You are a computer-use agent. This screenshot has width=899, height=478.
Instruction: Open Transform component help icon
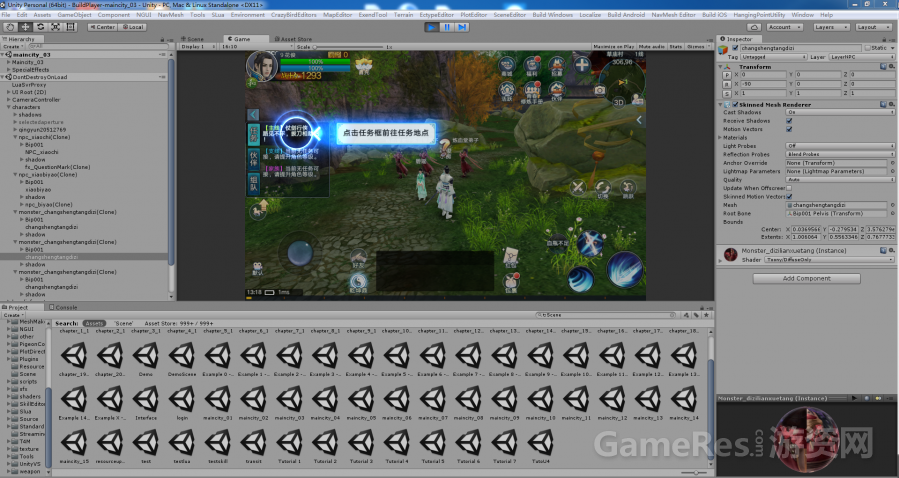click(x=884, y=66)
